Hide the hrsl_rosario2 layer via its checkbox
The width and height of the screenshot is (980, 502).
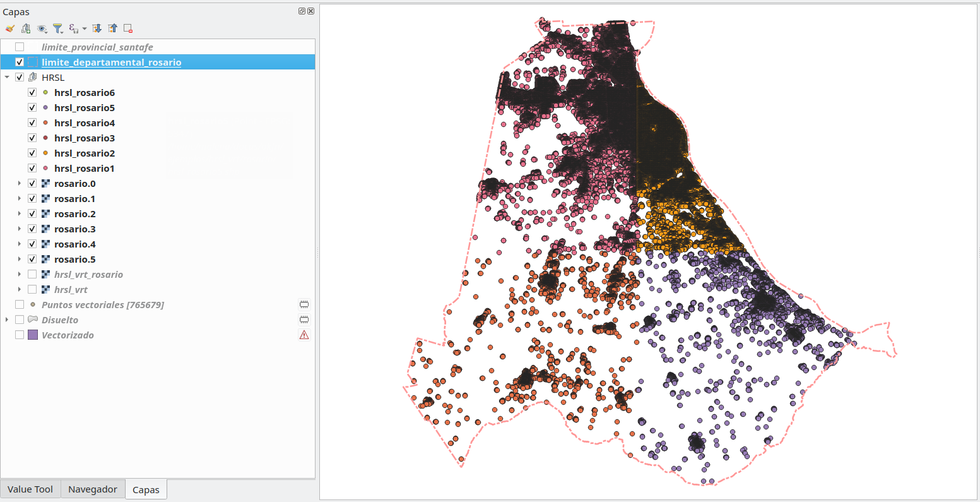tap(32, 153)
